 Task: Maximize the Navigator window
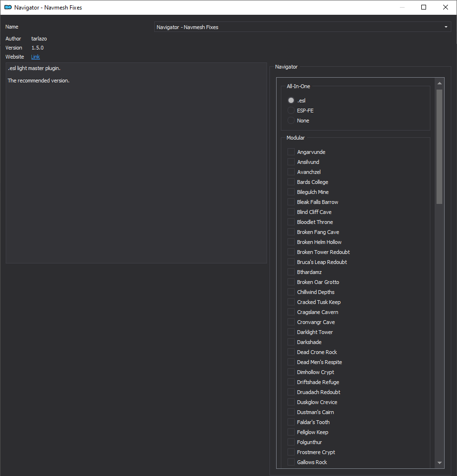[x=424, y=7]
